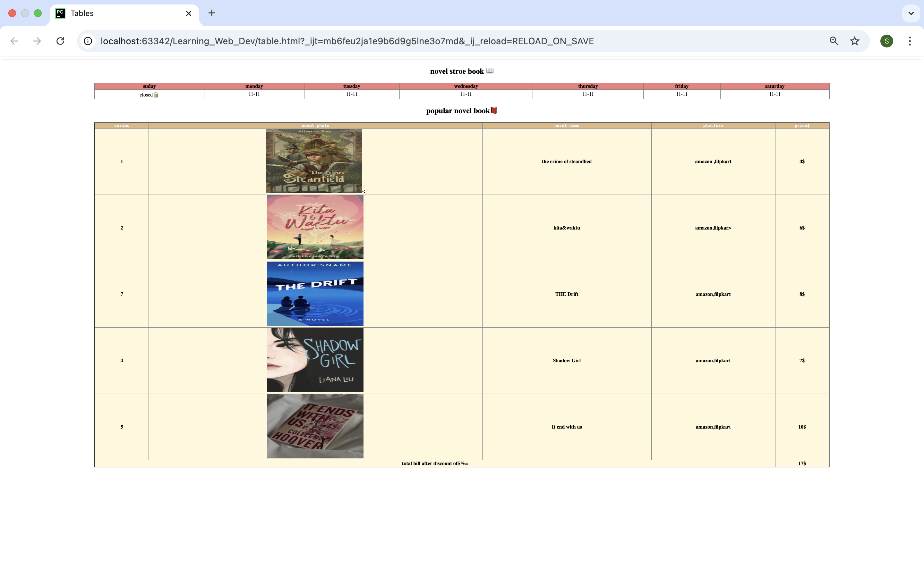The height and width of the screenshot is (577, 924).
Task: Select the closed cell under suday
Action: [149, 95]
